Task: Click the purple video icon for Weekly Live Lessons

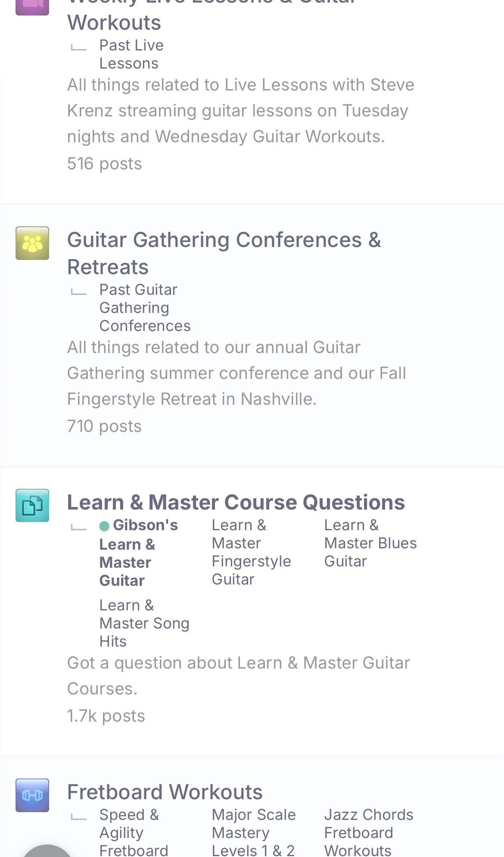Action: point(32,5)
